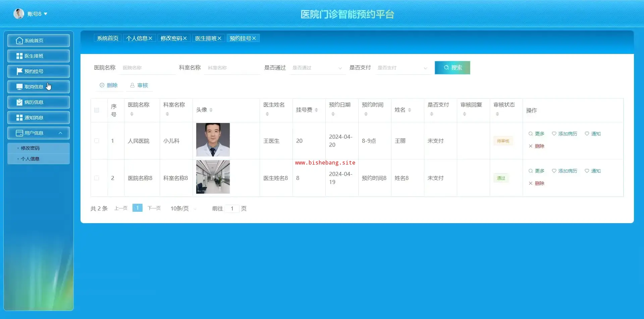The height and width of the screenshot is (319, 644).
Task: Close the 医生排班 tab with its X icon
Action: (219, 39)
